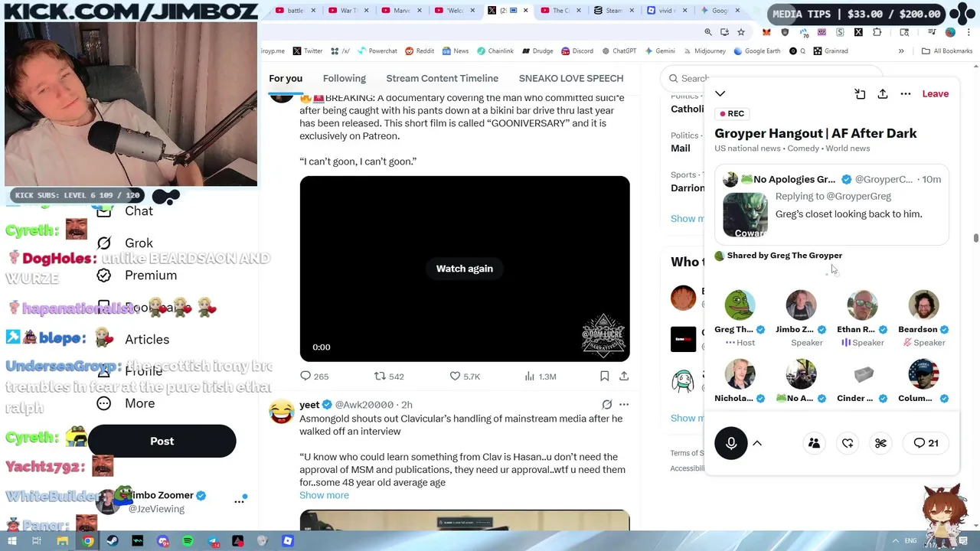Reply to the GOONIVERSARY post (265 replies)
980x551 pixels.
315,377
